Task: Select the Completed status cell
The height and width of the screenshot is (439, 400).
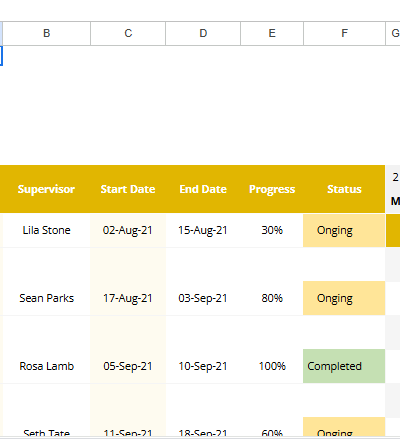Action: pos(344,366)
